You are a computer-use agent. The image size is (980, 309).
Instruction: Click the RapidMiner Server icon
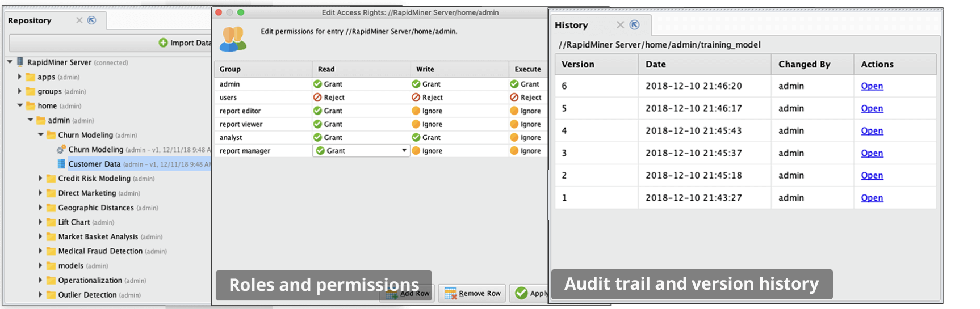point(20,62)
